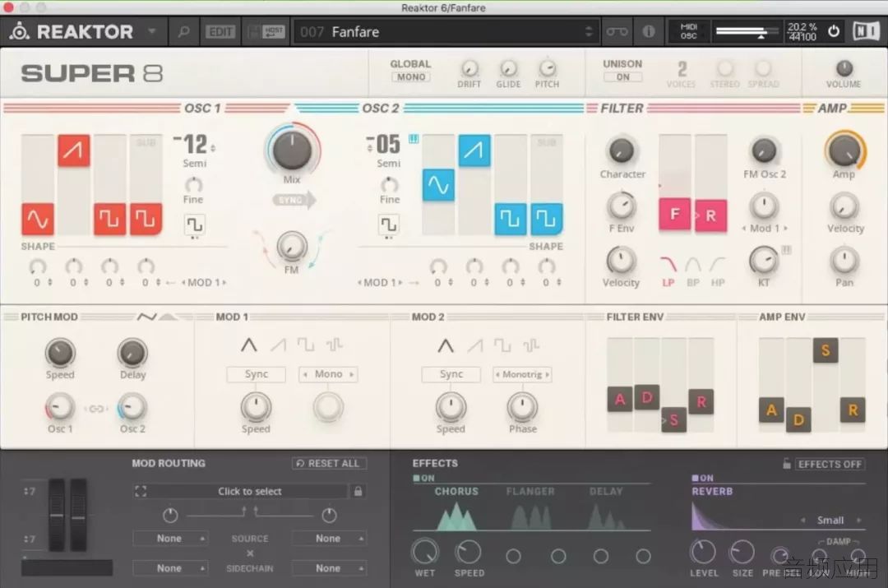Select the sawtooth waveform for Mod 2
Image resolution: width=888 pixels, height=588 pixels.
click(475, 345)
